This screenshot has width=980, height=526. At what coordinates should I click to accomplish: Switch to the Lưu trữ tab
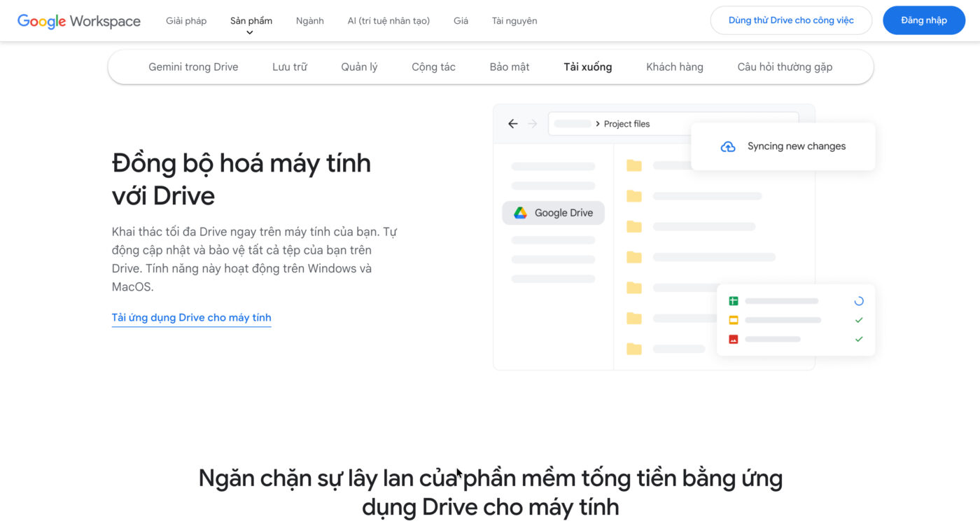[290, 67]
